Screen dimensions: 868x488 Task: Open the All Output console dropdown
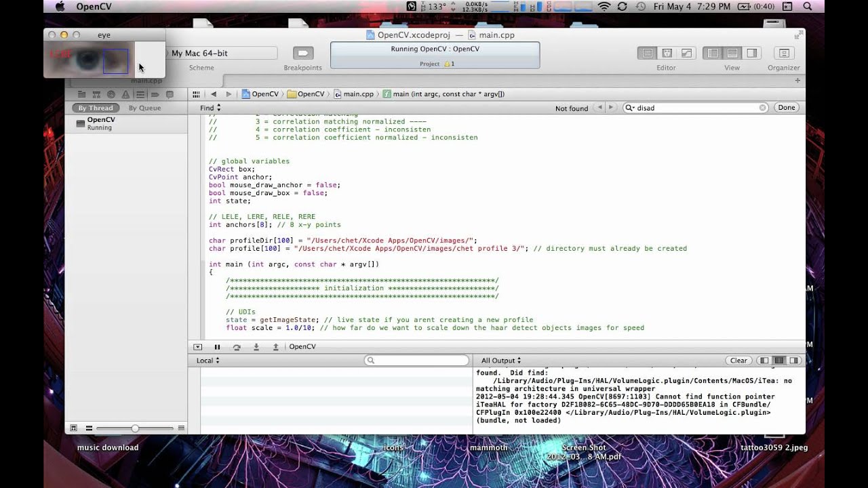click(x=501, y=361)
